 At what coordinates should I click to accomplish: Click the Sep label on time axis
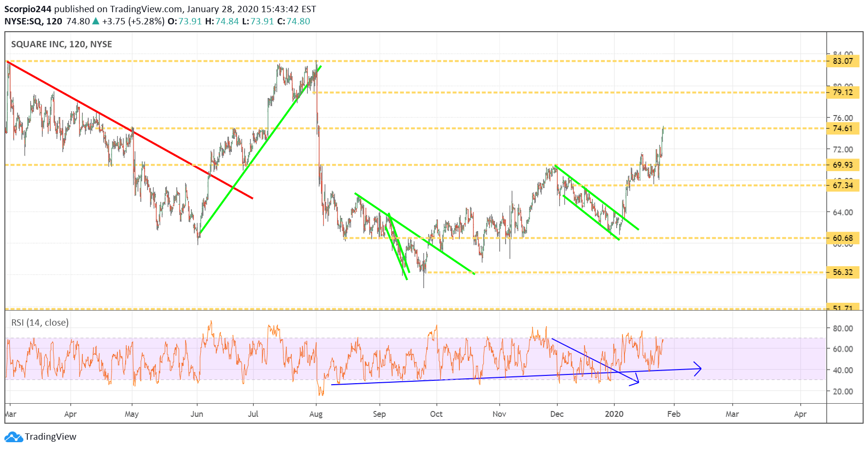point(379,414)
